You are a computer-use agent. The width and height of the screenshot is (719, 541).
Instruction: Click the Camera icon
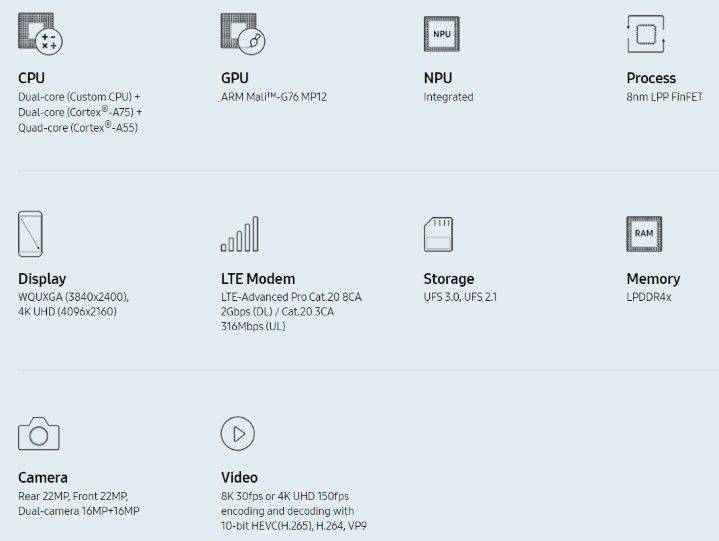(x=39, y=434)
